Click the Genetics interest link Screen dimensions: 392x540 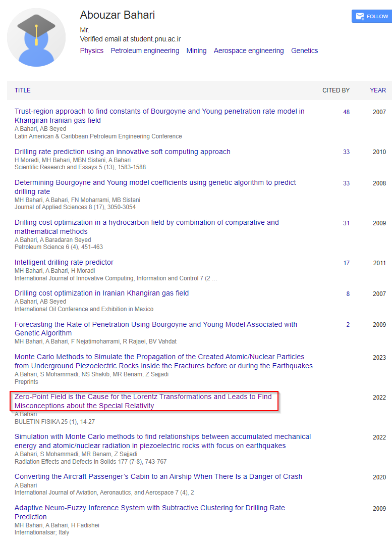[x=304, y=51]
